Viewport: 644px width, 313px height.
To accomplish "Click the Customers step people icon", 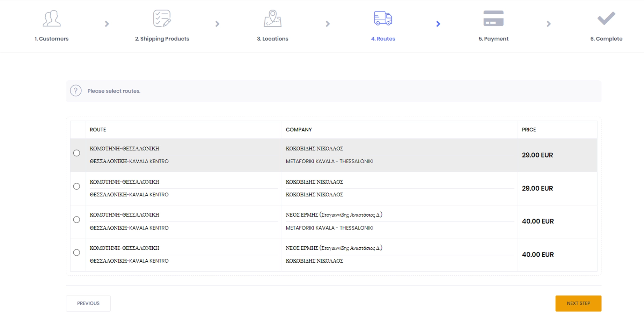I will pos(52,19).
